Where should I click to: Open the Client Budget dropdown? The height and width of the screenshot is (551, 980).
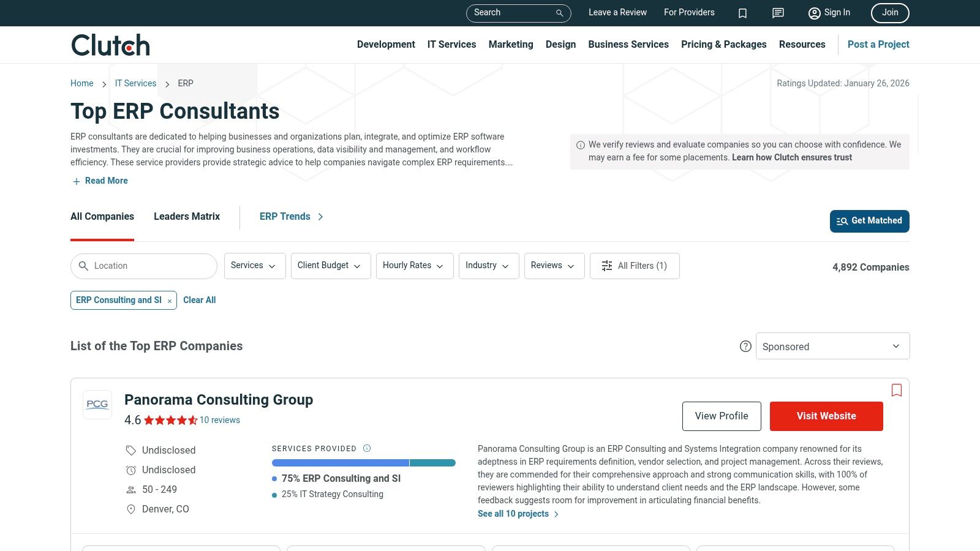tap(330, 266)
